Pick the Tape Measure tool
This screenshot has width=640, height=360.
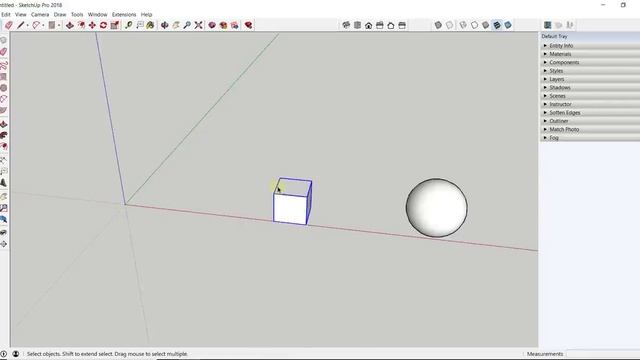point(129,25)
